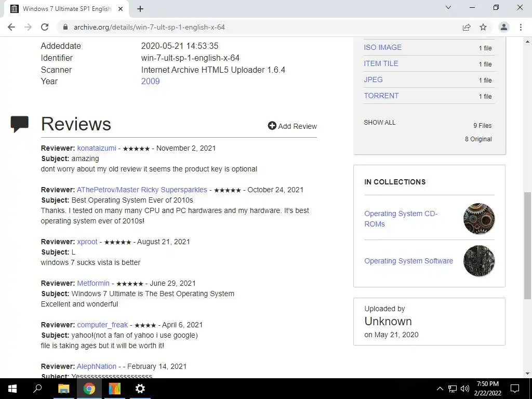Open reviewer AlephNation's profile
This screenshot has height=399, width=532.
(x=97, y=366)
